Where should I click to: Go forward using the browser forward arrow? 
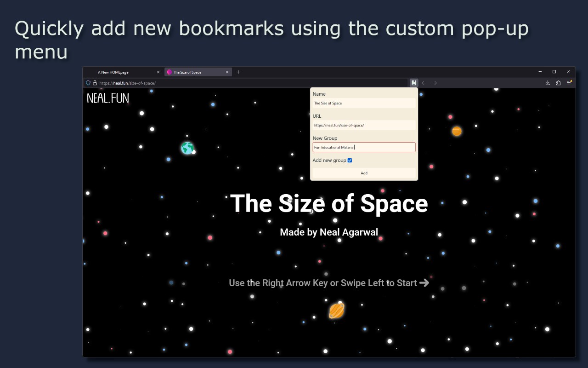(435, 83)
